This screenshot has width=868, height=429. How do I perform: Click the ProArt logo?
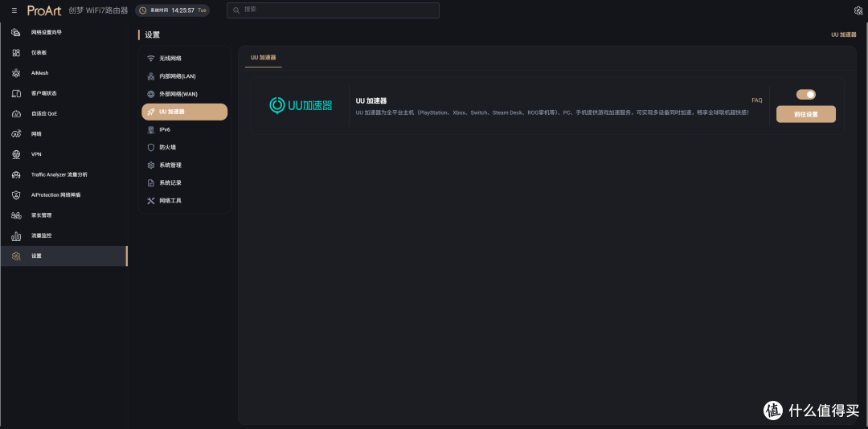click(44, 10)
